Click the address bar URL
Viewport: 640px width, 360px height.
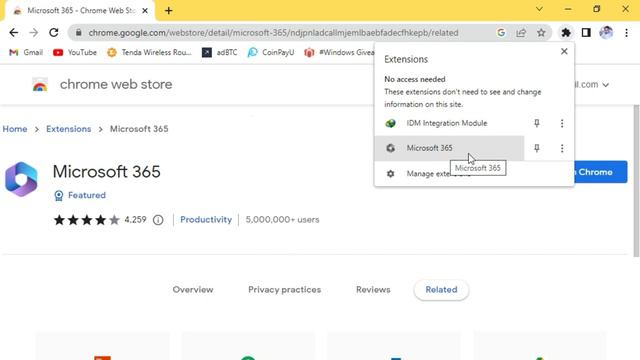(273, 33)
